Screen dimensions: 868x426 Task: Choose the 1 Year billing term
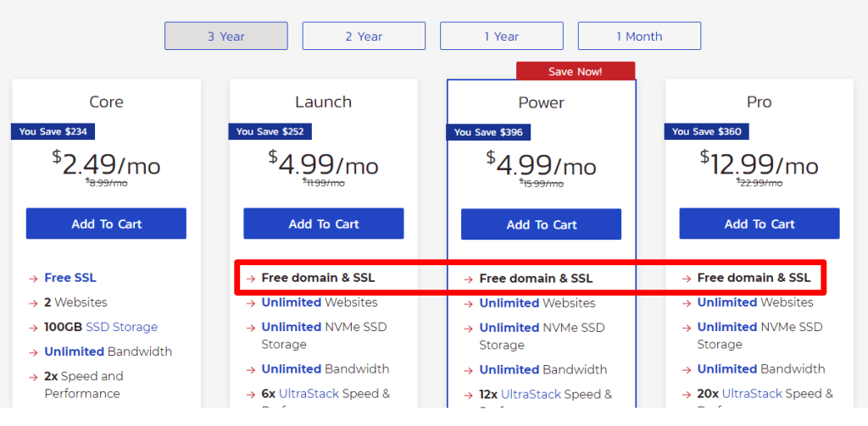coord(501,36)
